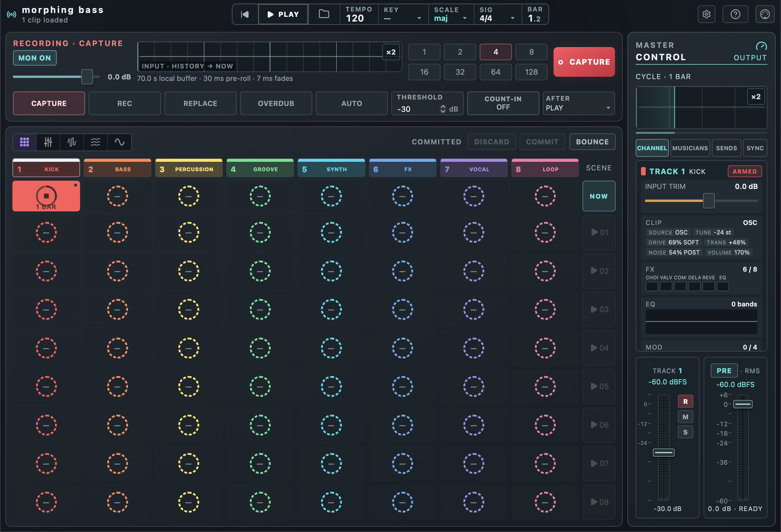The height and width of the screenshot is (532, 781).
Task: Click the red CAPTURE button
Action: [584, 62]
